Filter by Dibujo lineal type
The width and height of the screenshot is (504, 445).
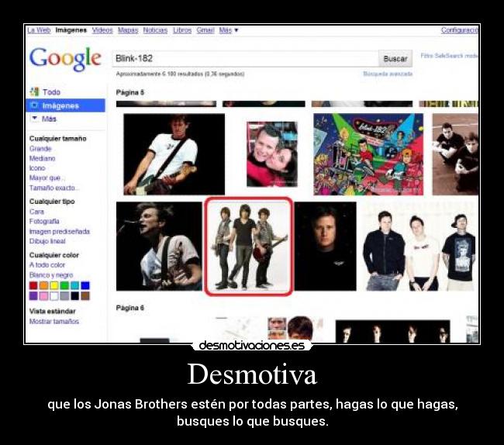tap(47, 241)
